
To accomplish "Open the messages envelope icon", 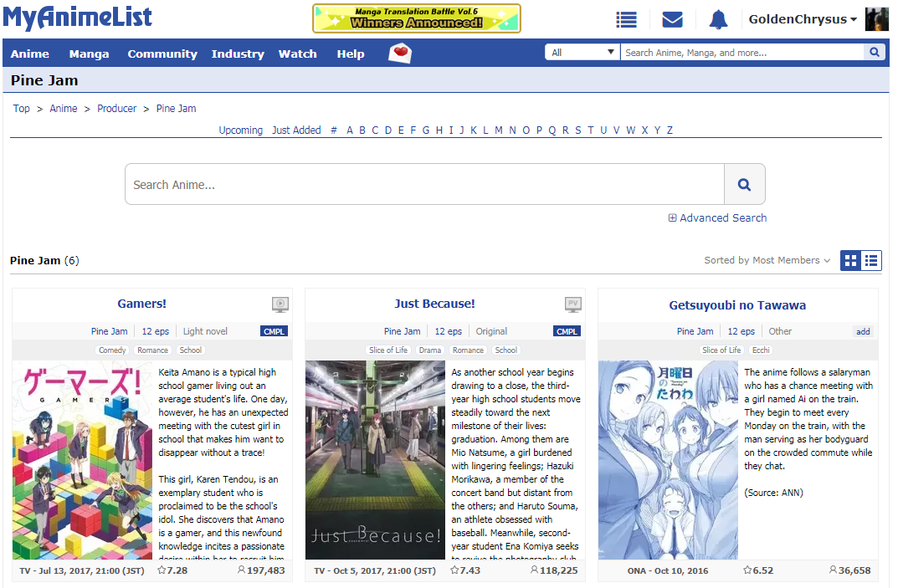I will [x=672, y=19].
